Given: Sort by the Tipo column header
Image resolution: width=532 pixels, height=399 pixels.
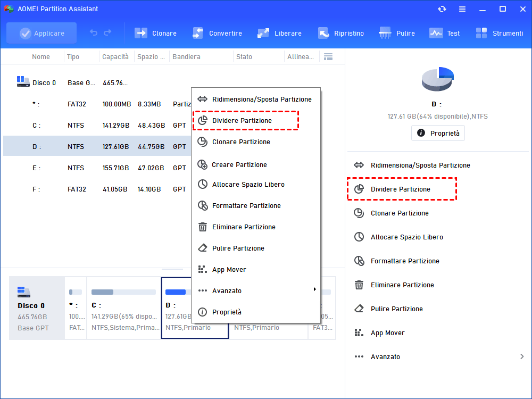Looking at the screenshot, I should click(73, 57).
